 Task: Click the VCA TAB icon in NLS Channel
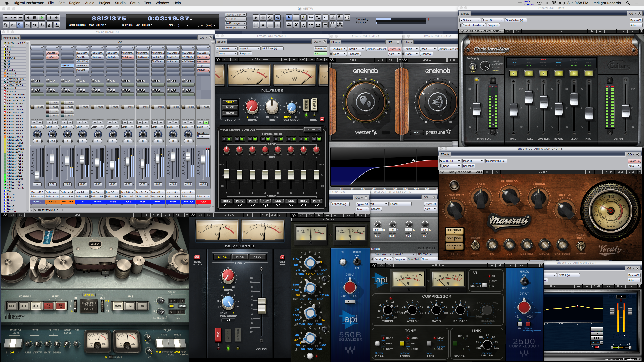tap(282, 257)
